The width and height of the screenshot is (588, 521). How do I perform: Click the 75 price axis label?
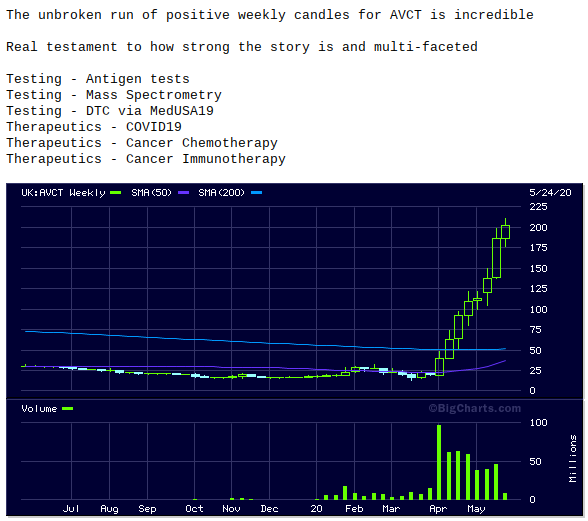click(535, 330)
